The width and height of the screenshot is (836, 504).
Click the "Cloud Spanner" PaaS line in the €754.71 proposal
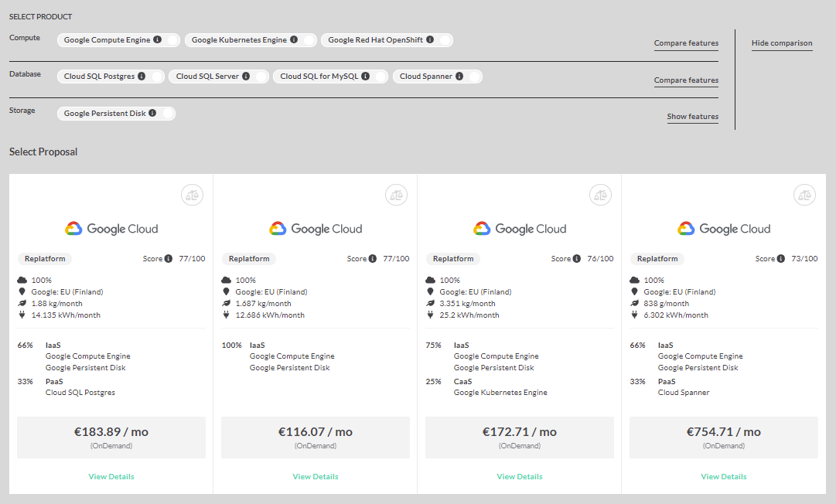[684, 393]
